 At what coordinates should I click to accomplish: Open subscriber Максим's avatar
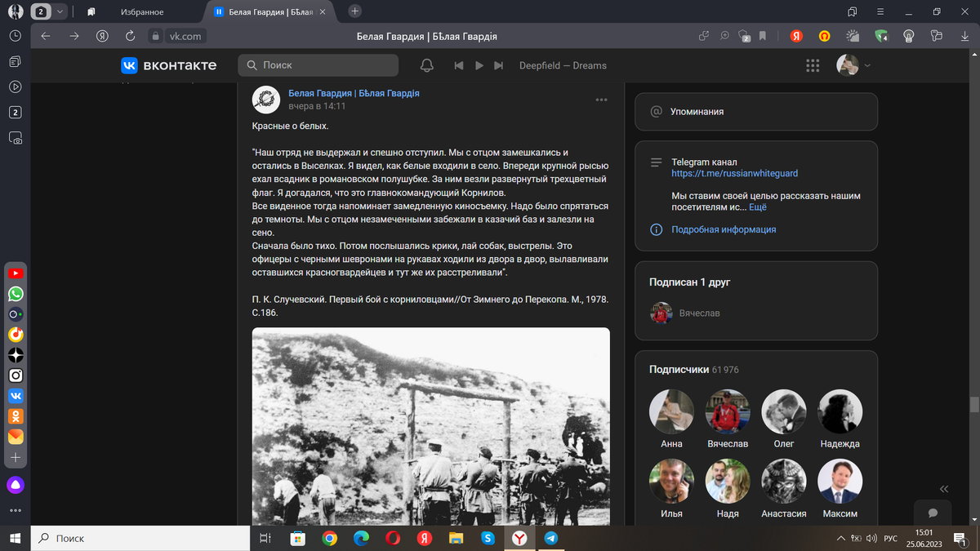840,481
